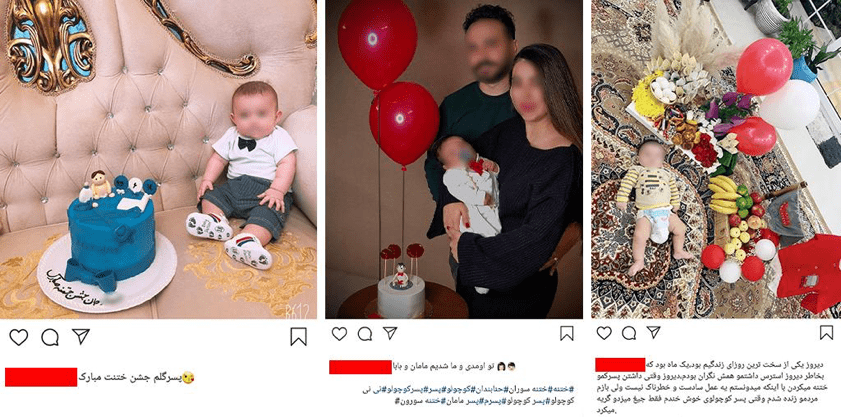Open redacted username on red balloons post
841x417 pixels.
pos(360,367)
